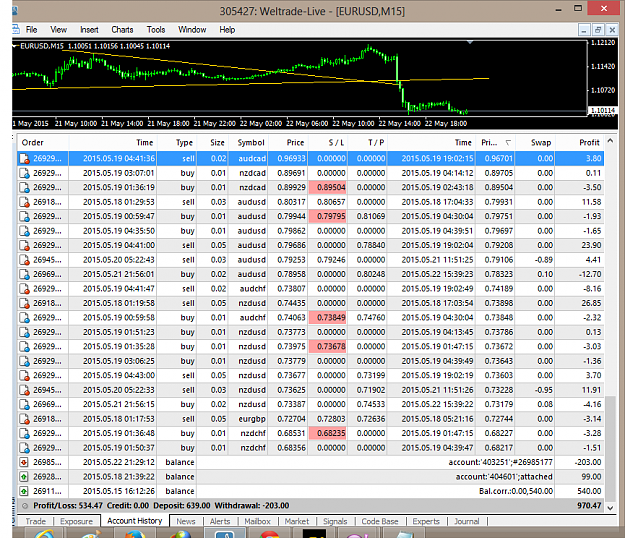Select the Account History tab
The width and height of the screenshot is (625, 538).
click(x=135, y=521)
